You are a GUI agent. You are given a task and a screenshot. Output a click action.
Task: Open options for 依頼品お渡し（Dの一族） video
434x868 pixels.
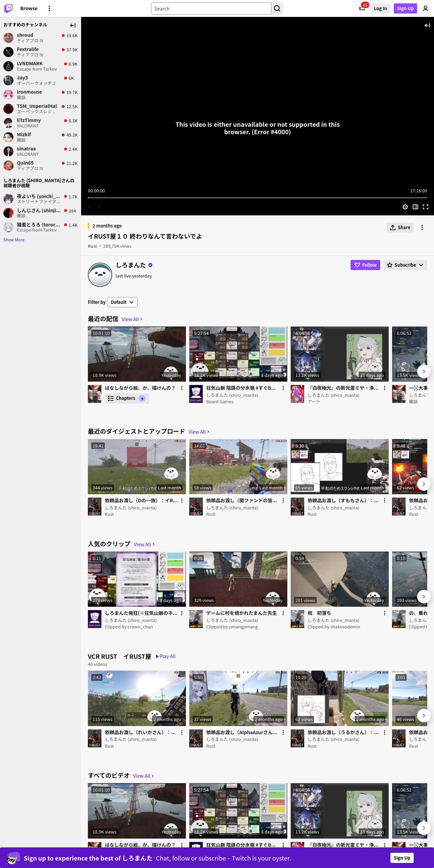182,501
